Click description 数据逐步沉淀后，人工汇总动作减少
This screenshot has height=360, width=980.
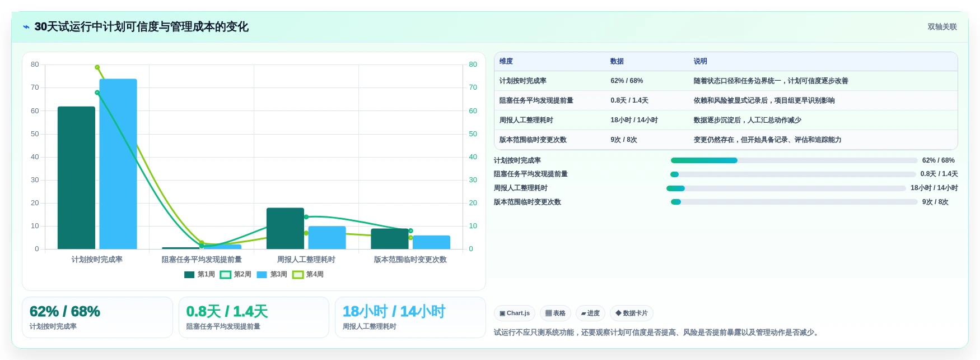[748, 120]
